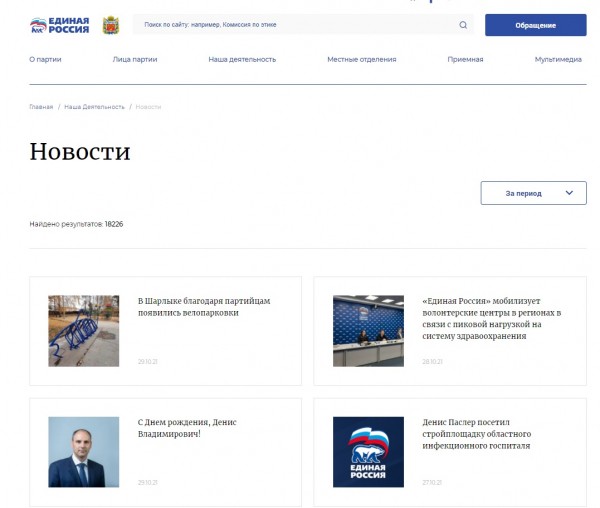Open the press conference news thumbnail

(x=368, y=331)
